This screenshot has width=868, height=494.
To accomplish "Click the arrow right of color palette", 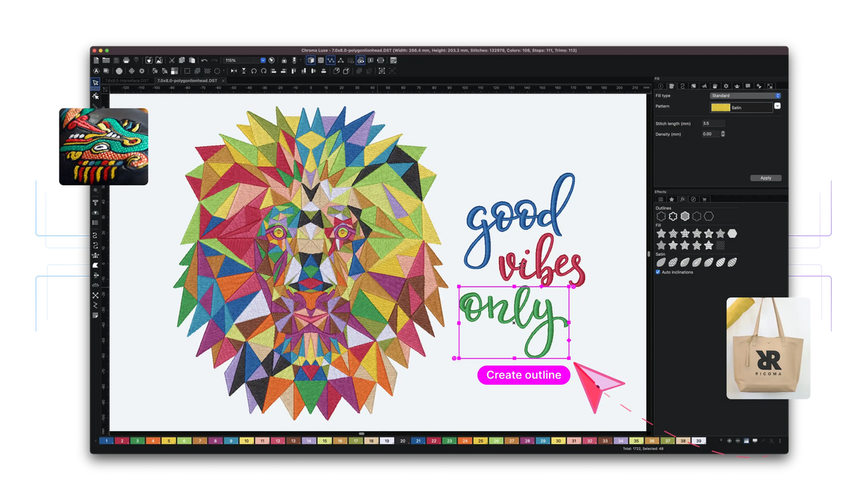I will pyautogui.click(x=720, y=440).
